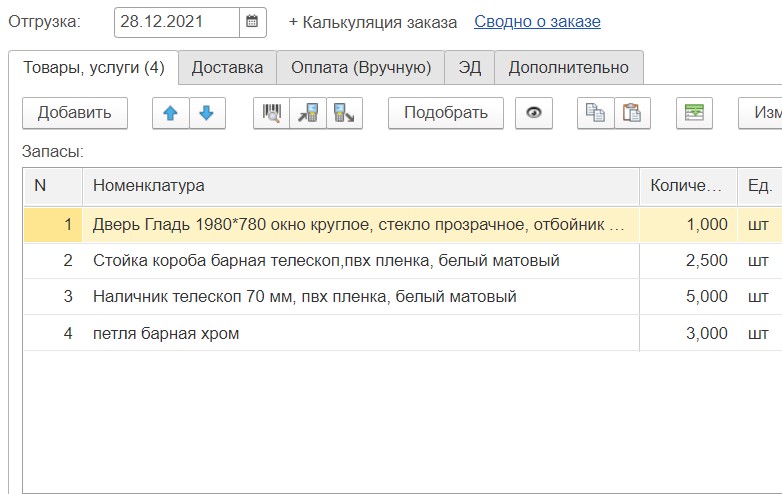Click the paste rows icon

[632, 113]
